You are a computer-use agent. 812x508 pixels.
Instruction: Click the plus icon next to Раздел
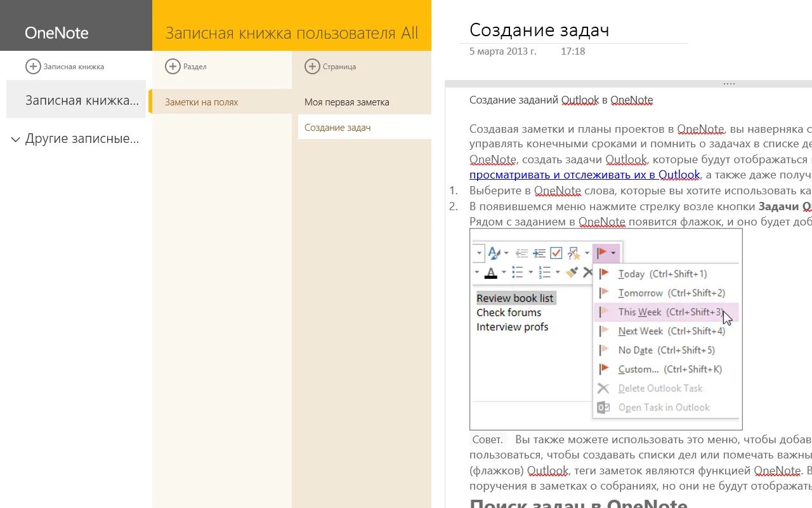point(173,66)
